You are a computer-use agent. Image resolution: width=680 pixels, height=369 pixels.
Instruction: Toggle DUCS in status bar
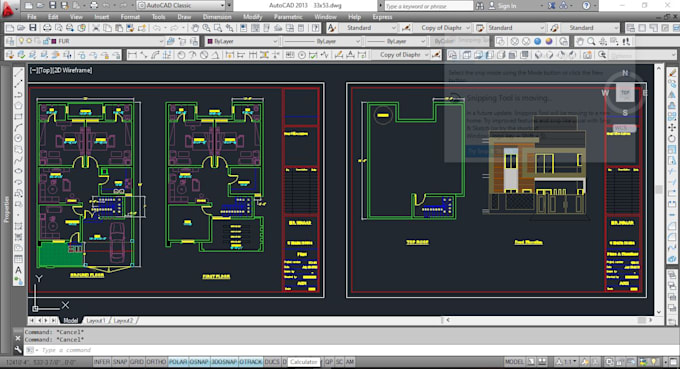(x=272, y=362)
